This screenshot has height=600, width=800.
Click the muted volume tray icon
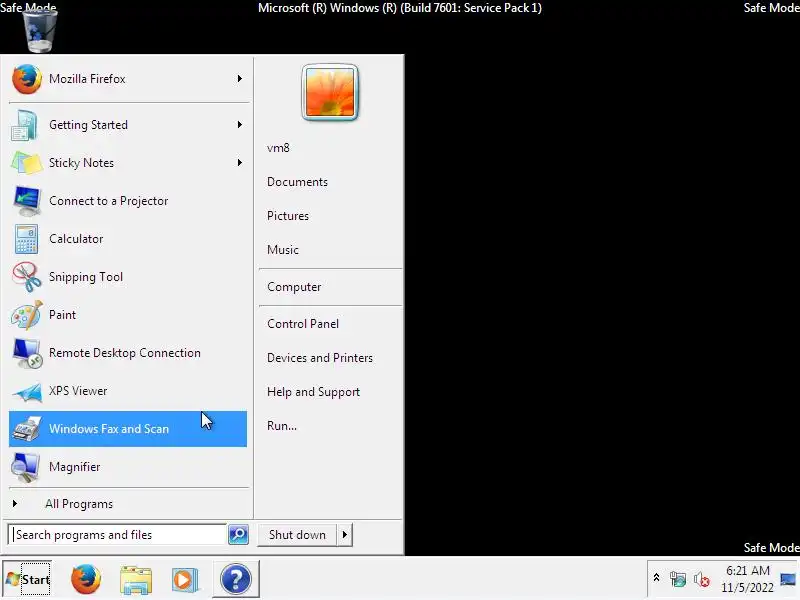(x=702, y=580)
